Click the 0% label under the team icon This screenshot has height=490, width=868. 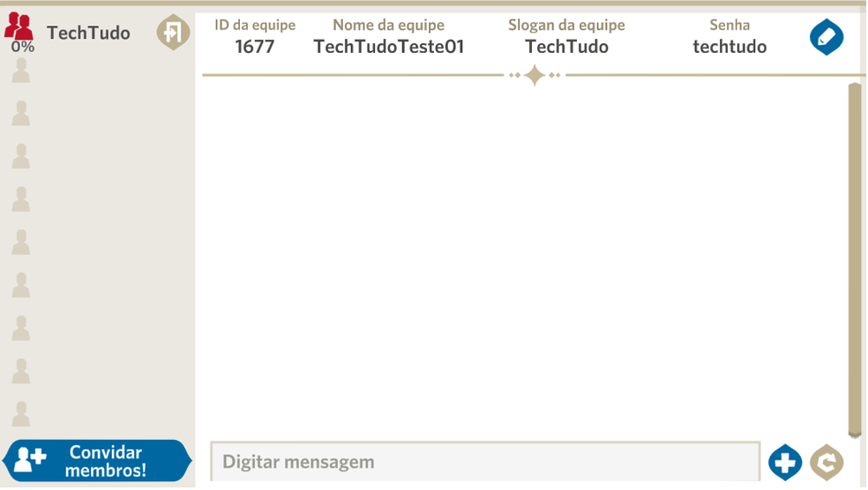click(x=23, y=47)
